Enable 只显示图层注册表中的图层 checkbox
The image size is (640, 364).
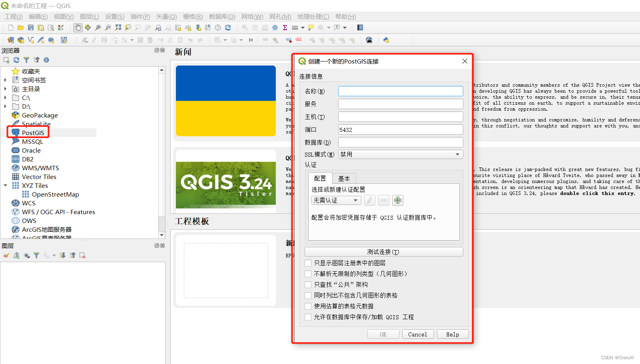click(x=308, y=263)
